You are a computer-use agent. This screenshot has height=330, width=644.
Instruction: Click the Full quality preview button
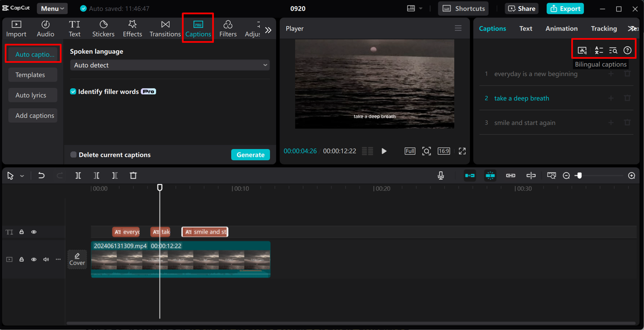410,151
